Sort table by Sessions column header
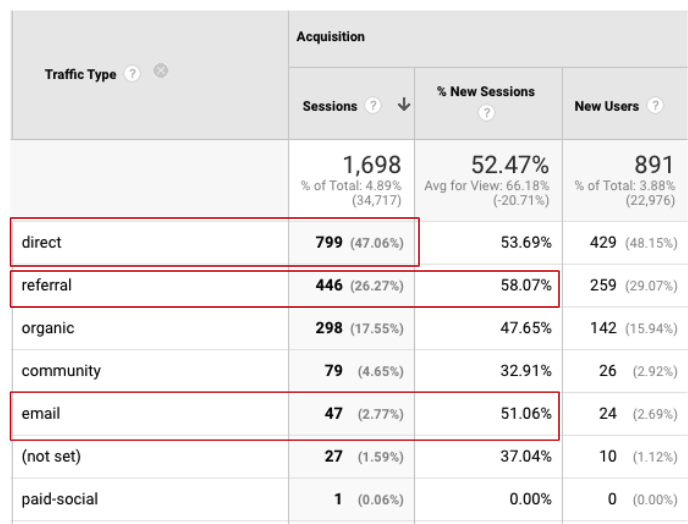 tap(330, 106)
